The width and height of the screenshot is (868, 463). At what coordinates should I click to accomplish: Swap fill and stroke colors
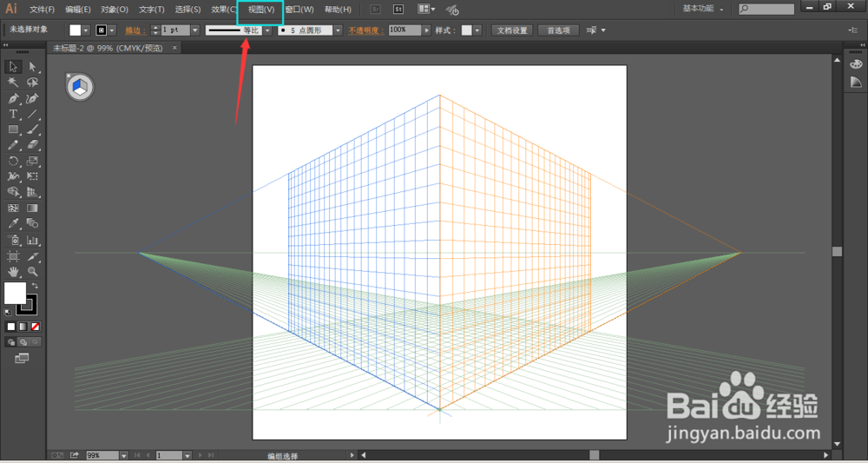tap(35, 286)
